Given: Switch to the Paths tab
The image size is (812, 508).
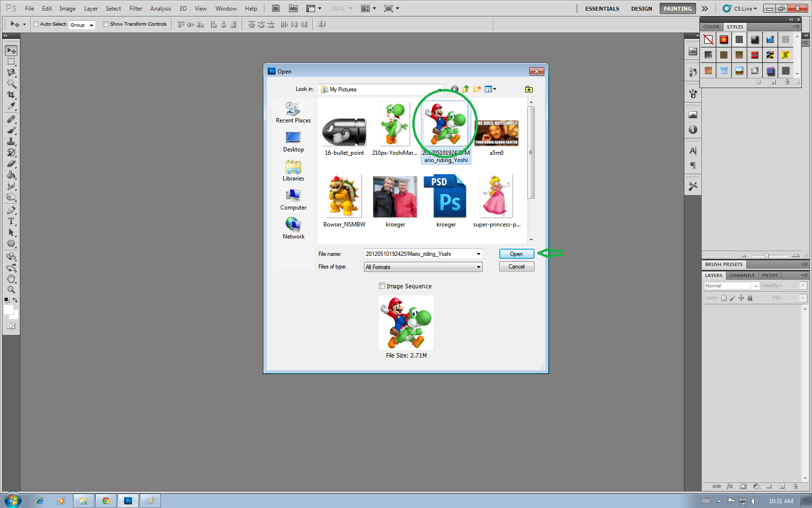Looking at the screenshot, I should point(770,275).
